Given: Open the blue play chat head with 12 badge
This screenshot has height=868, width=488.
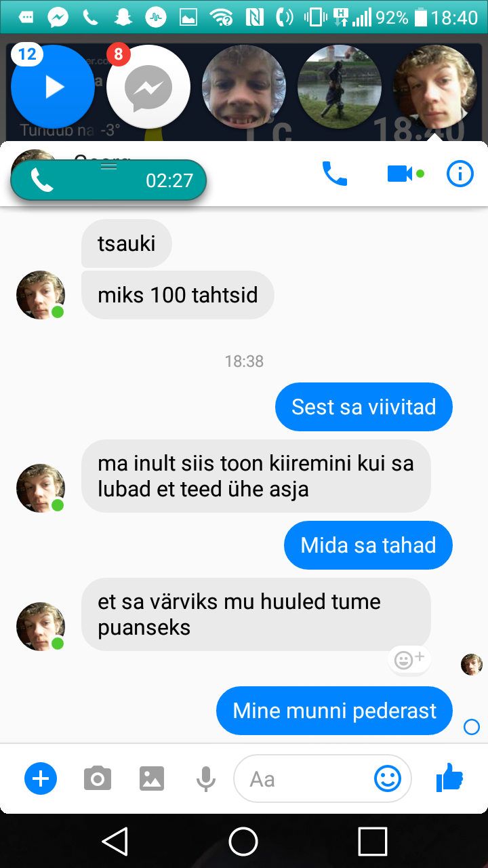Looking at the screenshot, I should tap(53, 87).
